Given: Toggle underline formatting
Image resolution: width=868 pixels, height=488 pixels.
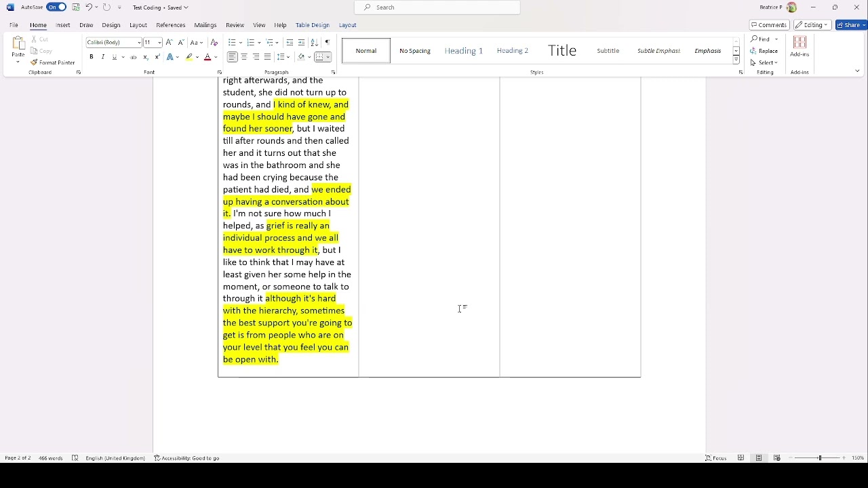Looking at the screenshot, I should [x=115, y=58].
